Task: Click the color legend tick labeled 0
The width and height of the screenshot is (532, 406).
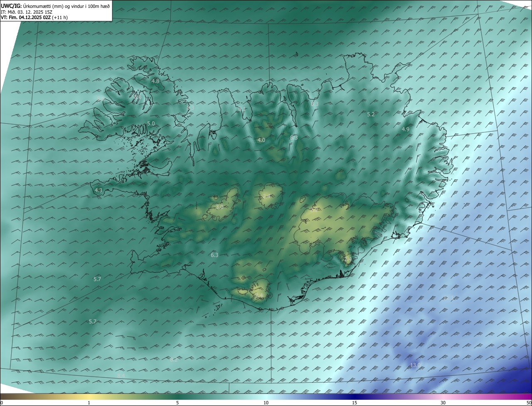Action: (2, 403)
